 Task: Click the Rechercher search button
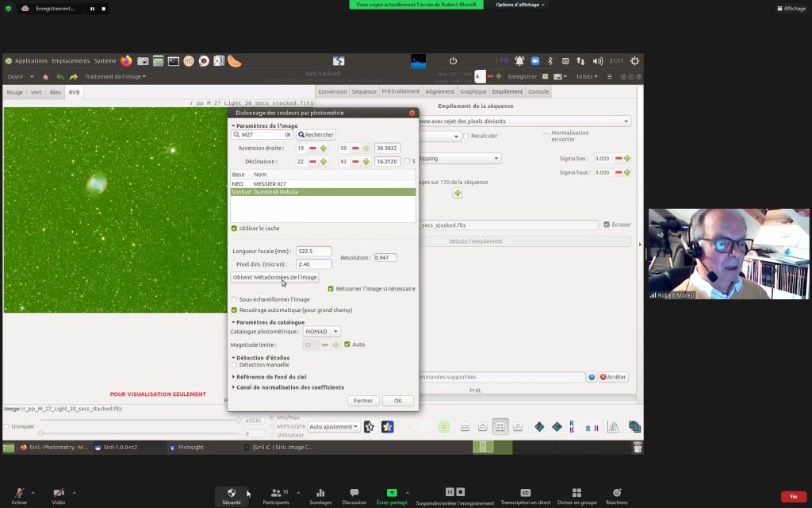click(x=316, y=135)
